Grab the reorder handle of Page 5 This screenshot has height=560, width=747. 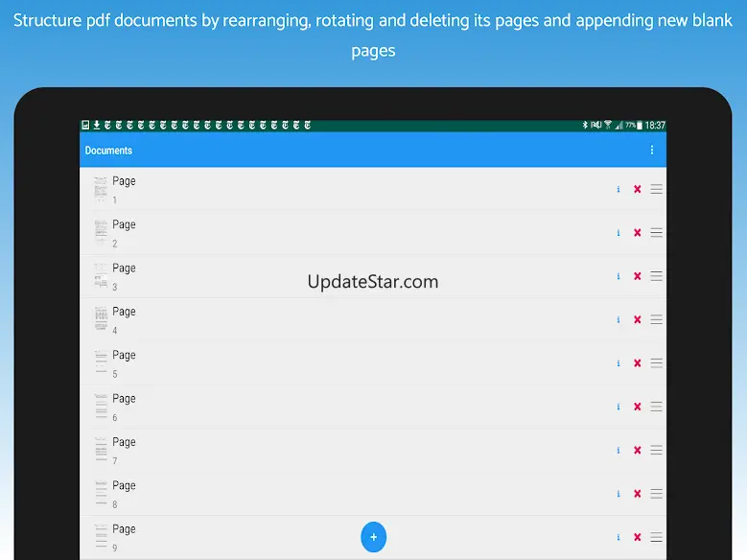(x=657, y=363)
